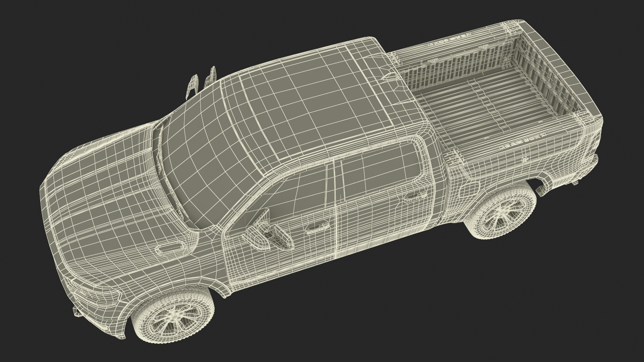The image size is (644, 362).
Task: Click the rear door handle
Action: (x=413, y=197)
